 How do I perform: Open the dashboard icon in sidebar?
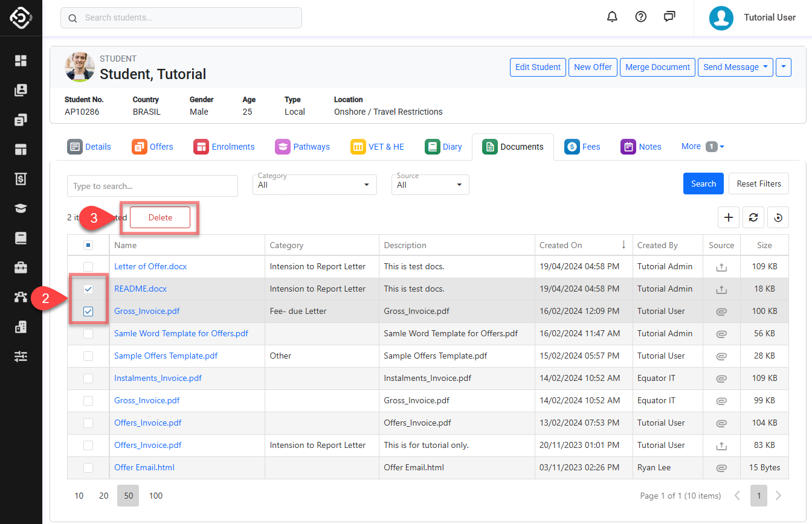pos(21,60)
